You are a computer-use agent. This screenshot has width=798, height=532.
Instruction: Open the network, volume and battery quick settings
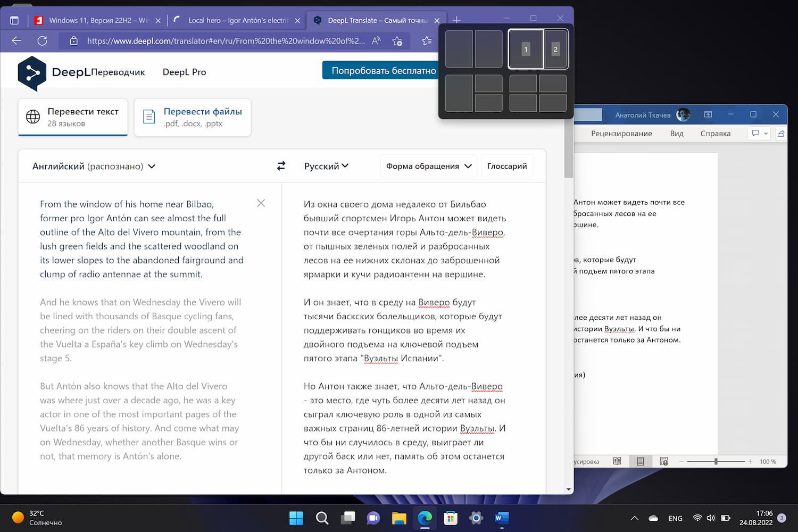point(711,518)
